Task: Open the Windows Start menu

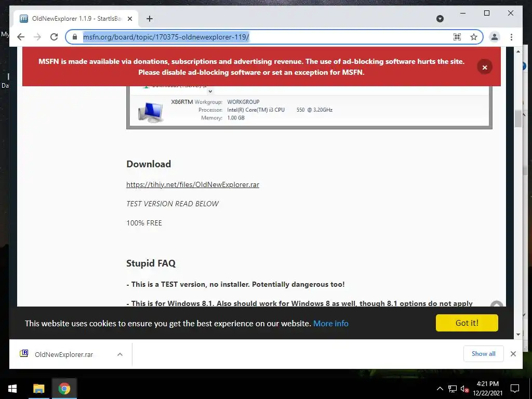Action: [12, 389]
